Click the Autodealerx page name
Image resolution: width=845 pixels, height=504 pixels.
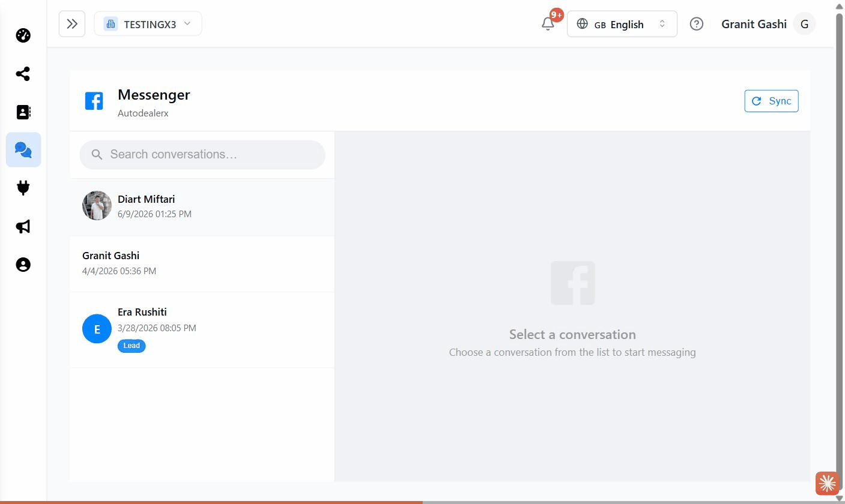pyautogui.click(x=143, y=113)
